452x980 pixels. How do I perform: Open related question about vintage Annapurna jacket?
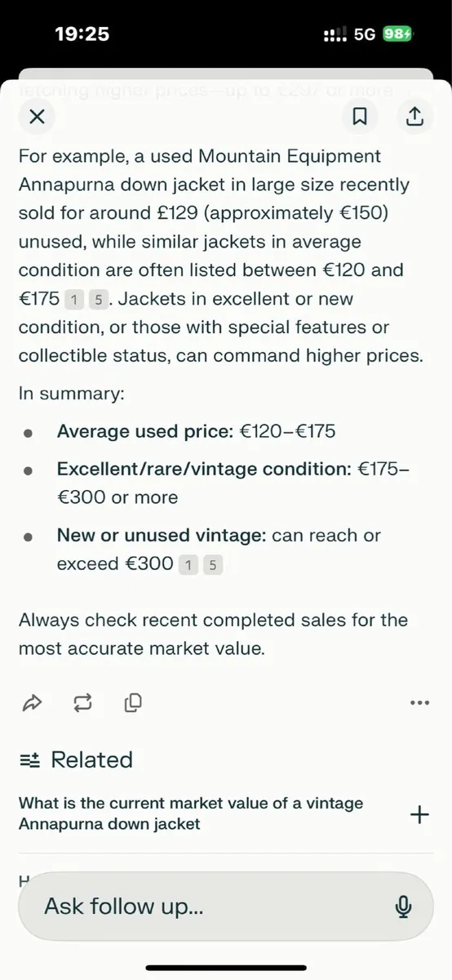pyautogui.click(x=191, y=813)
